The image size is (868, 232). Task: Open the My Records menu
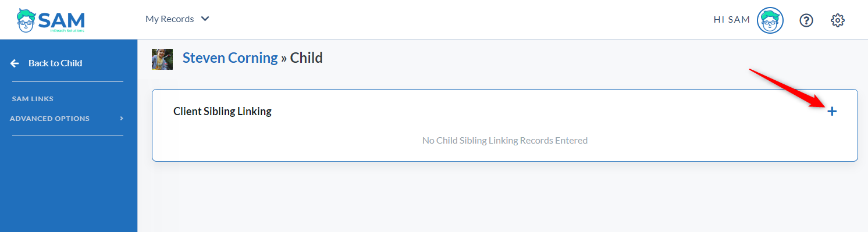pyautogui.click(x=177, y=19)
